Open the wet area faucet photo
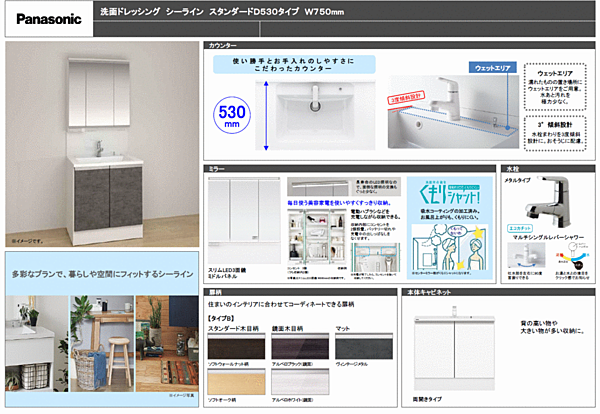Image resolution: width=600 pixels, height=414 pixels. 453,111
